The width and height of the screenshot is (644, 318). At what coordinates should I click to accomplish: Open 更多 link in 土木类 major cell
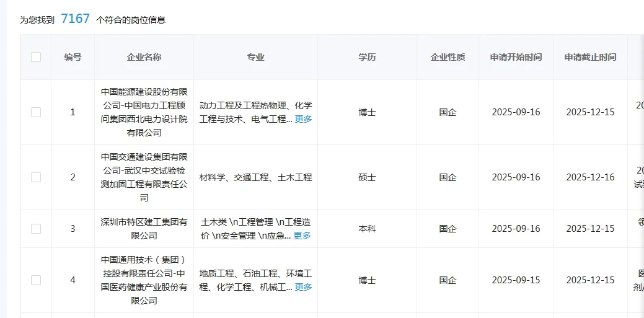point(302,236)
